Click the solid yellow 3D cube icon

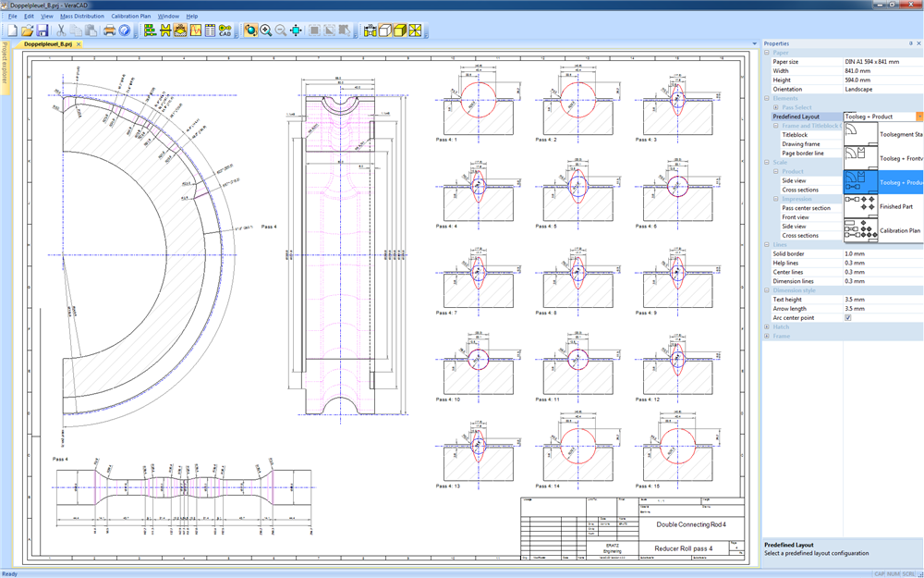(401, 31)
